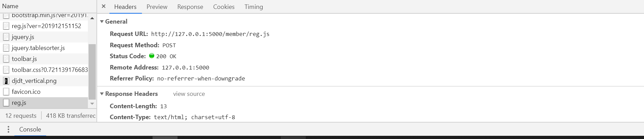644x139 pixels.
Task: Click the djdt_vertical.png image file icon
Action: [6, 81]
